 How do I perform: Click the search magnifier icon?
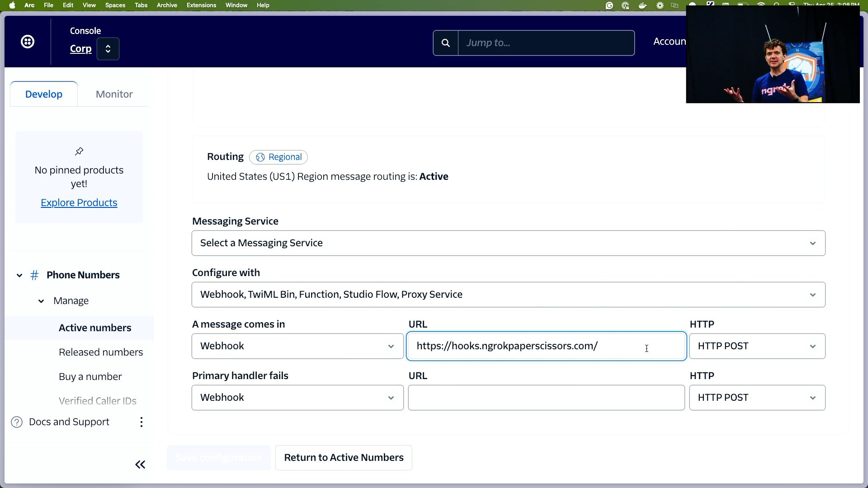(446, 43)
